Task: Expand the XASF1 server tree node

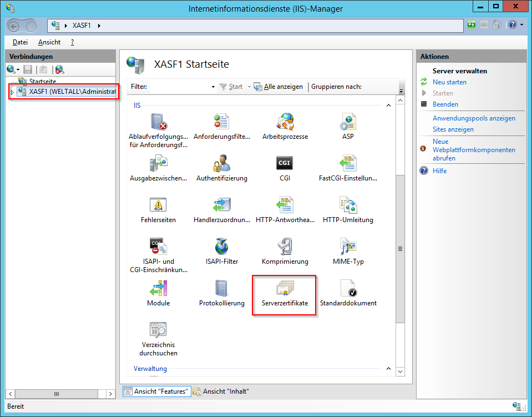Action: 13,92
